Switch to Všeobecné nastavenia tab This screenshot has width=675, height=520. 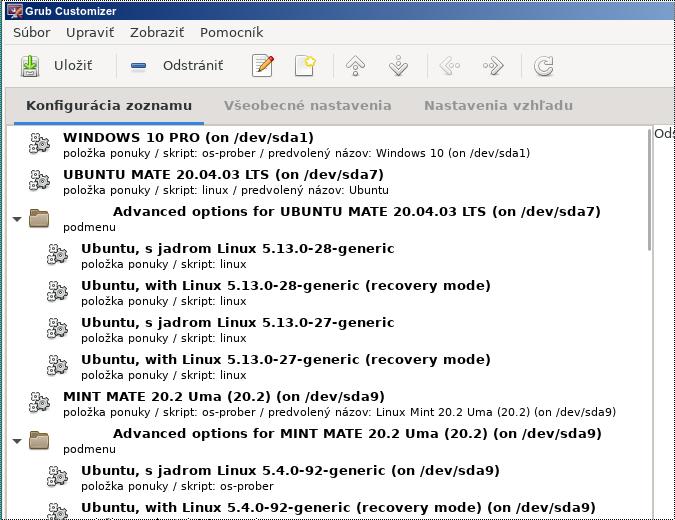coord(307,105)
